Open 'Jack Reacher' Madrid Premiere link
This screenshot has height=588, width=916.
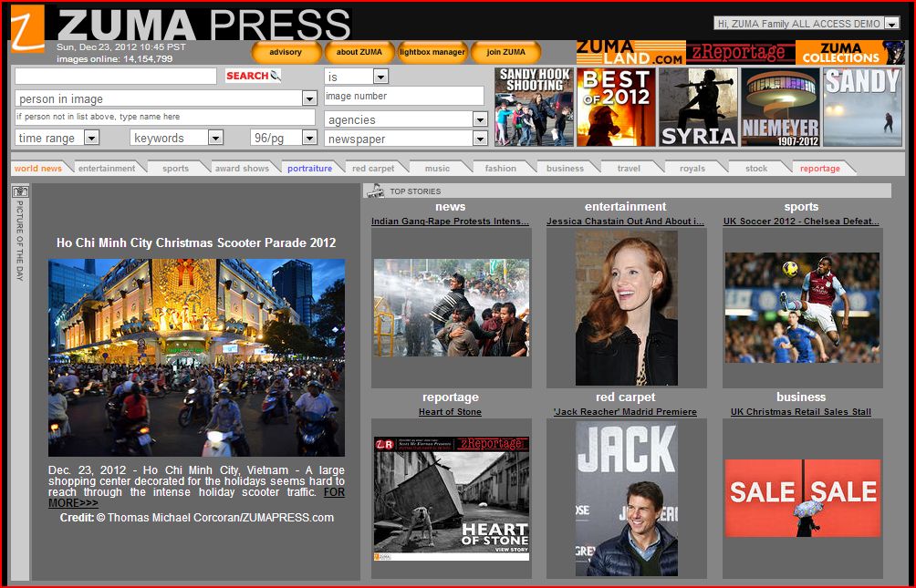[x=625, y=412]
